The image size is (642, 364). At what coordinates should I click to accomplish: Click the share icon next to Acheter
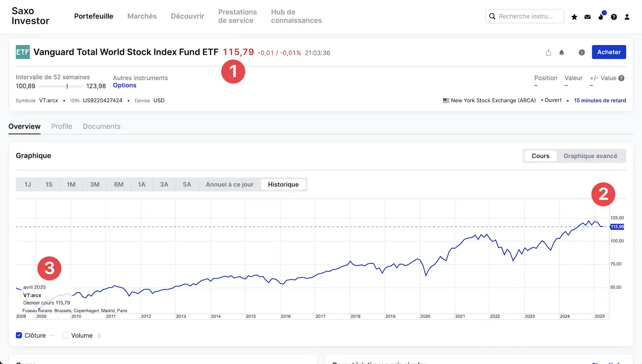point(548,53)
